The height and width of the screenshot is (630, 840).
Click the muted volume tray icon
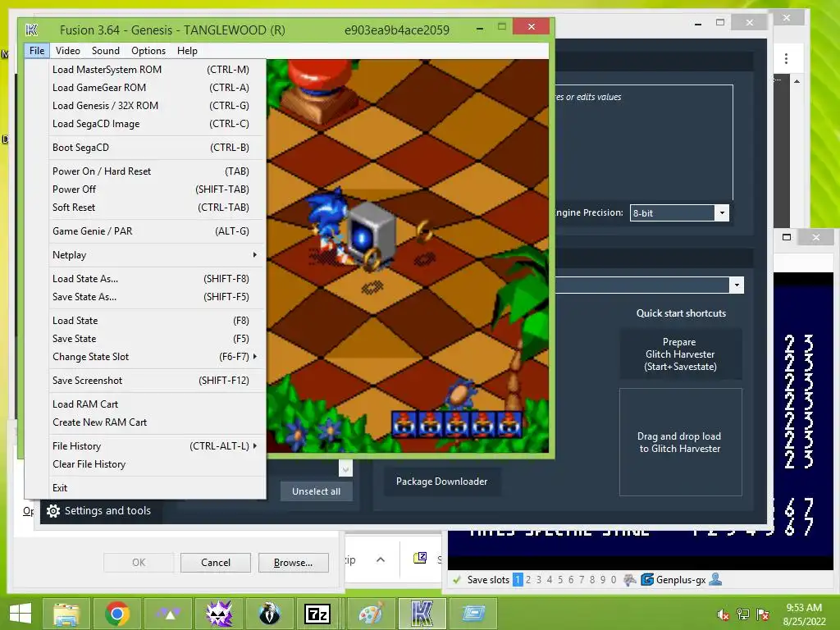pyautogui.click(x=724, y=614)
